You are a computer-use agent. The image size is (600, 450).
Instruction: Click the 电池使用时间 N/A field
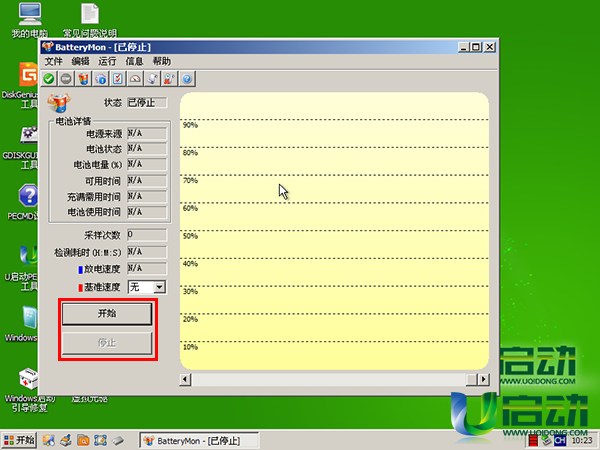pos(147,212)
